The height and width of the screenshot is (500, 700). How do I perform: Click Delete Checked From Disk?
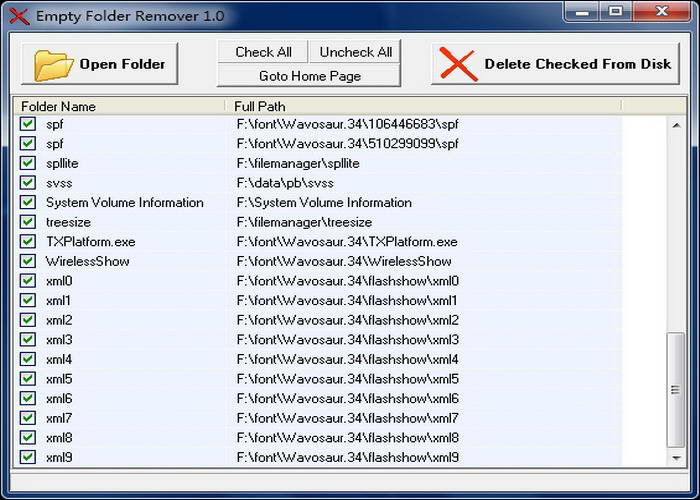[555, 64]
